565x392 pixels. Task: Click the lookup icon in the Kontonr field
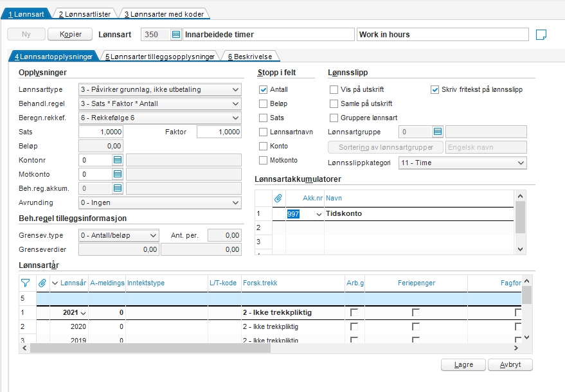pos(118,160)
